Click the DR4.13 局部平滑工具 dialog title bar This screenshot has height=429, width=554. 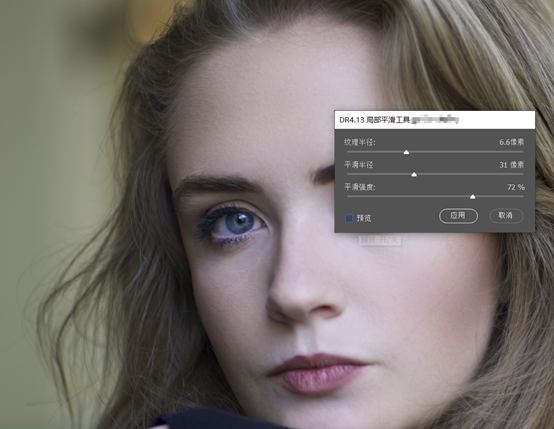[435, 120]
